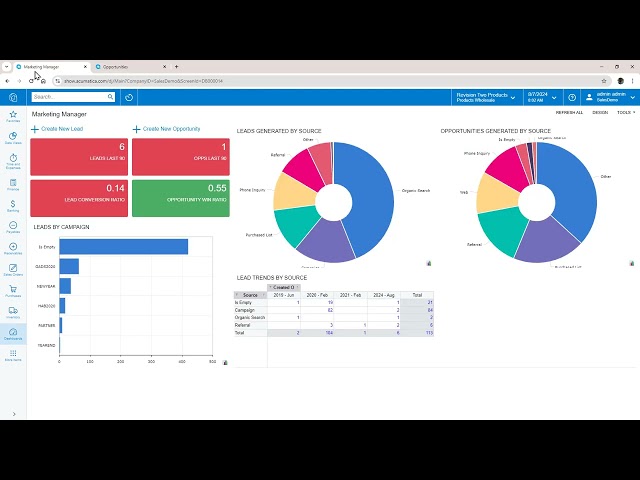Open new browser tab plus button

point(176,67)
